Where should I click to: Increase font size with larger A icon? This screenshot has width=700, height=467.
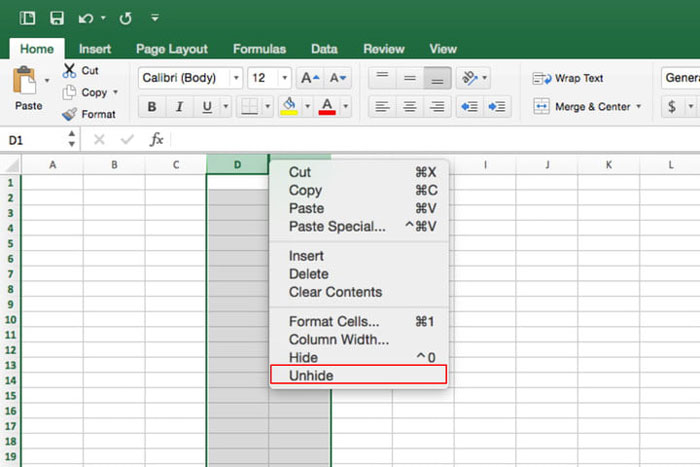click(x=310, y=78)
